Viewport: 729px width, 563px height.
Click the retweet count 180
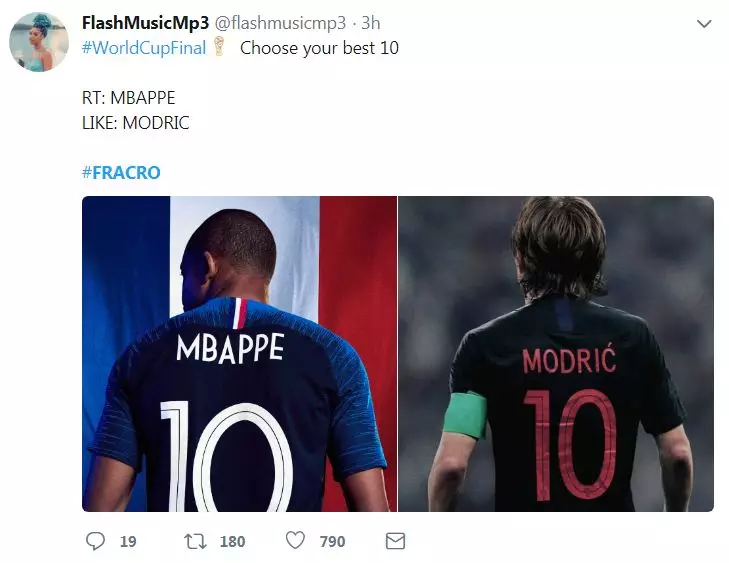(232, 541)
